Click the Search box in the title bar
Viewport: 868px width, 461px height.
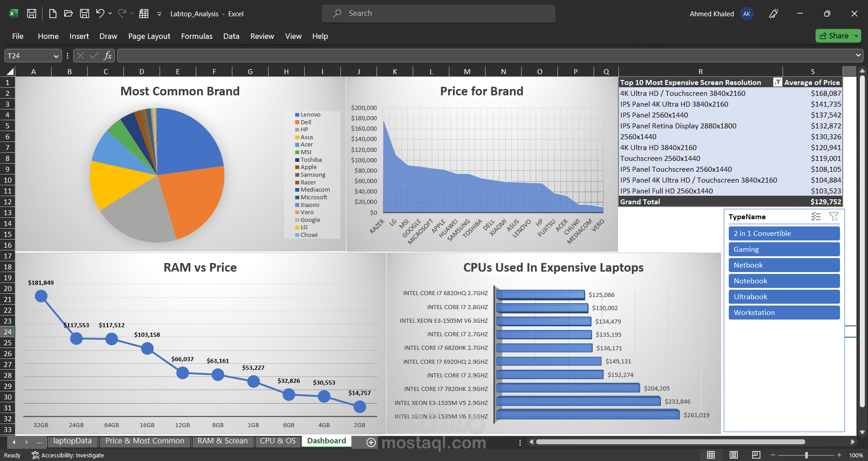click(438, 14)
